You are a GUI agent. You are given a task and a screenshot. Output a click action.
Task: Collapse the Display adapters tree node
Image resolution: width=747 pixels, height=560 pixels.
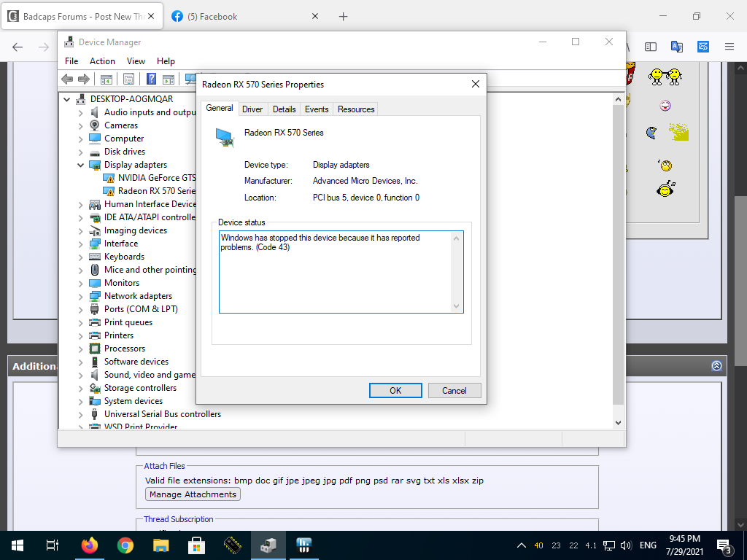click(x=81, y=165)
